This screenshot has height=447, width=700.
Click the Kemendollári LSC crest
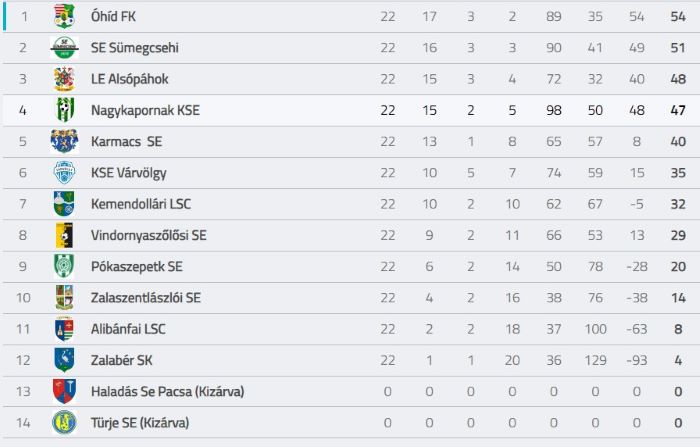click(x=64, y=204)
